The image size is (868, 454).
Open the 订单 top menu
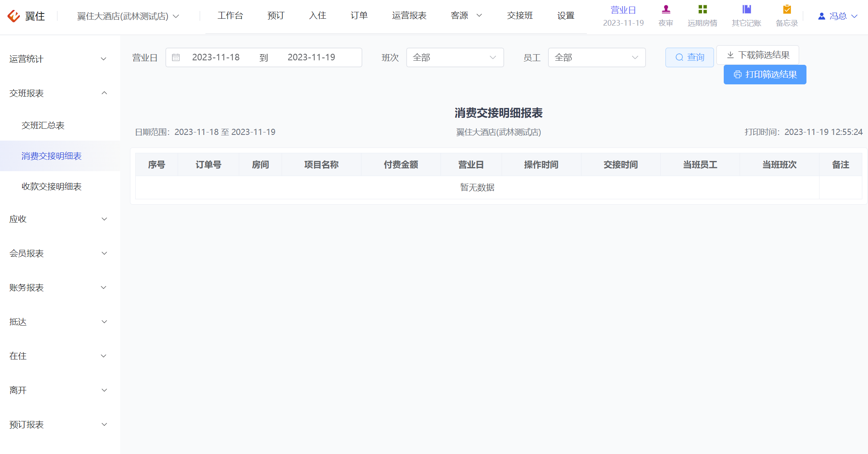click(x=359, y=15)
